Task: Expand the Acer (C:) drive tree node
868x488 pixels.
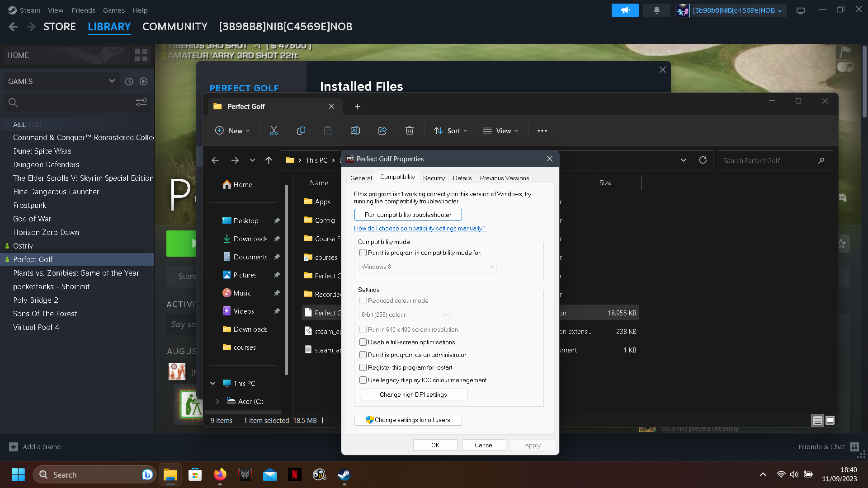Action: click(217, 401)
